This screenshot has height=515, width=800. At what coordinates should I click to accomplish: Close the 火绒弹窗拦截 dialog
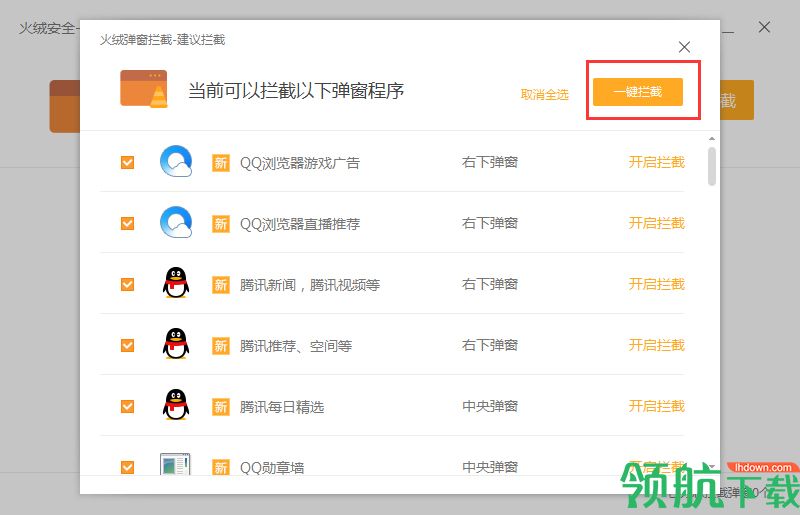pos(684,47)
